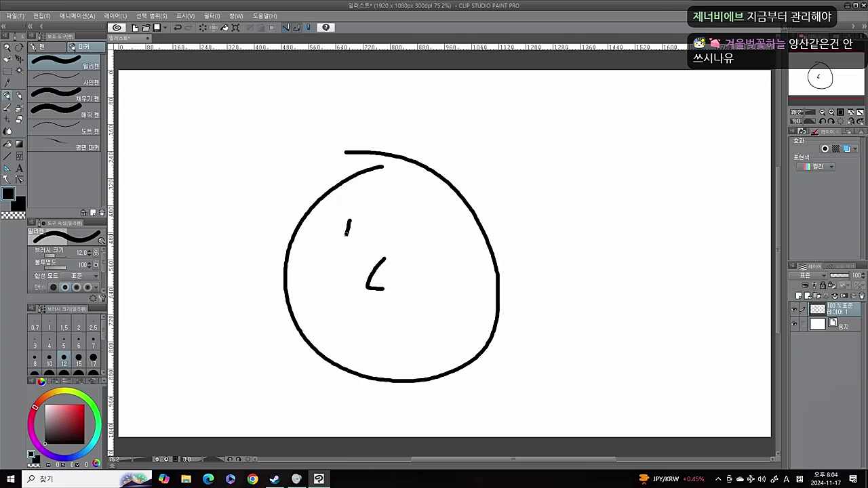Click the Fill bucket command bar icon
The width and height of the screenshot is (868, 488).
point(224,28)
